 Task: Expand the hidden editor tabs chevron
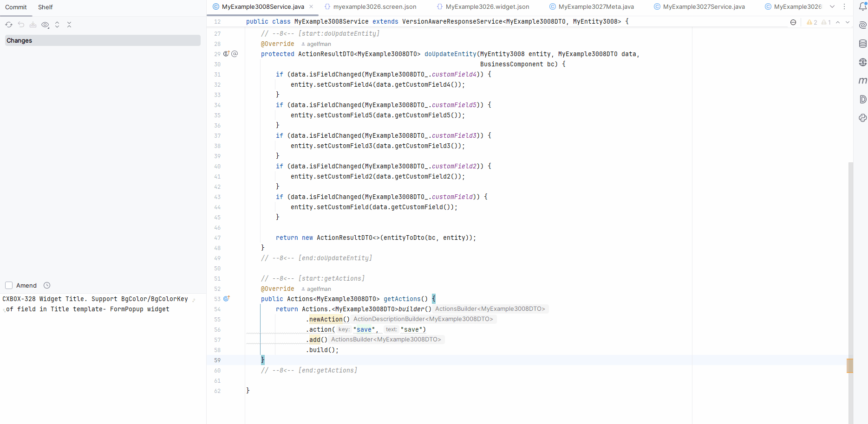pos(832,7)
